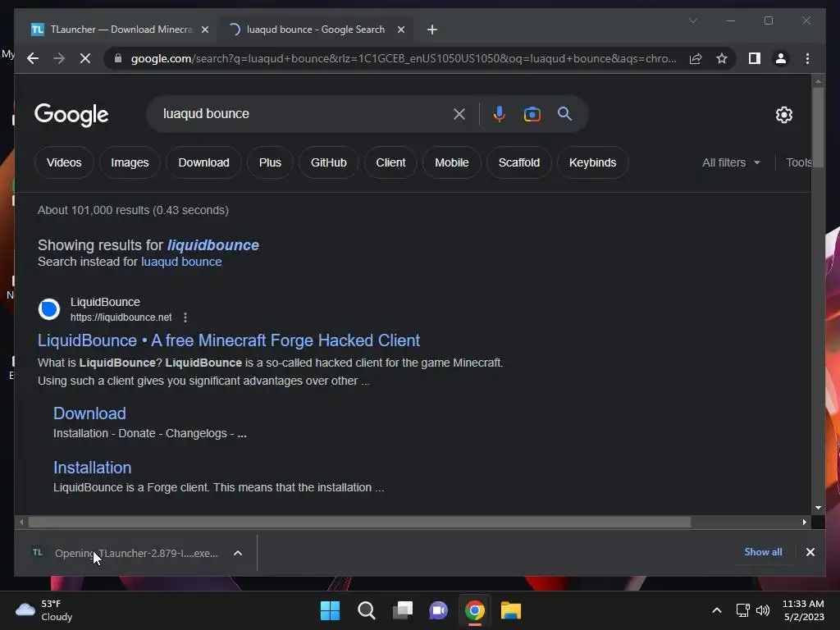Click Show all downloads

pyautogui.click(x=763, y=552)
